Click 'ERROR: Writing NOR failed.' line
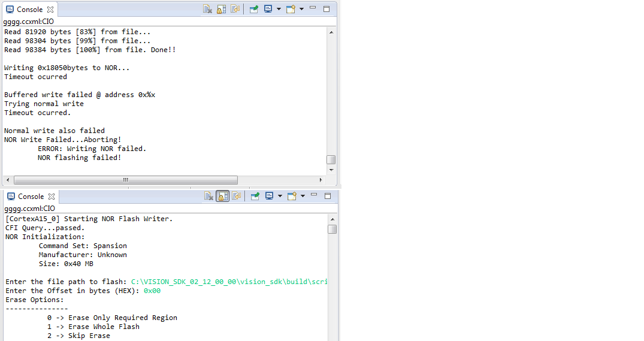The image size is (644, 341). [92, 149]
